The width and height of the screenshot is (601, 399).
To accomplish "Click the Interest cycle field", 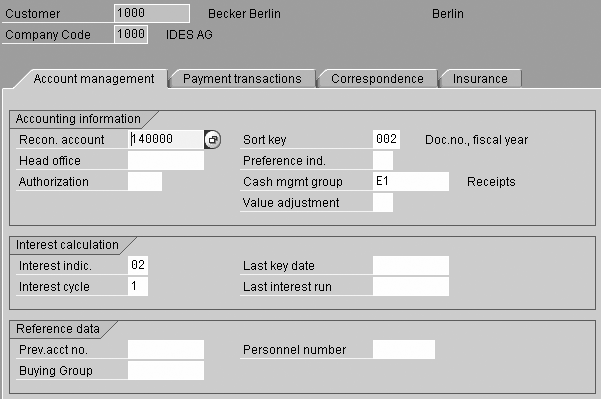I will tap(138, 286).
